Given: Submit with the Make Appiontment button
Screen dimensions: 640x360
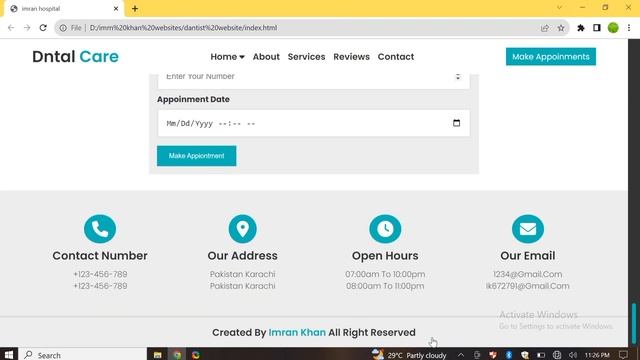Looking at the screenshot, I should (x=196, y=156).
